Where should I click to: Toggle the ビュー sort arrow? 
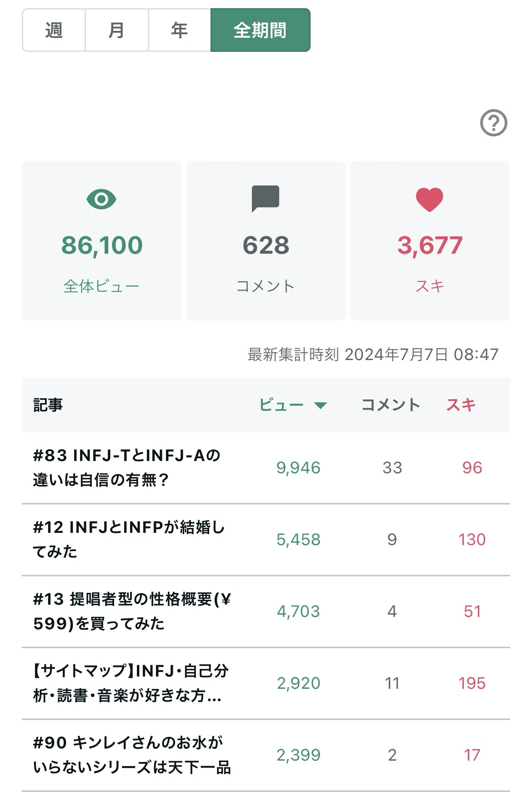321,405
